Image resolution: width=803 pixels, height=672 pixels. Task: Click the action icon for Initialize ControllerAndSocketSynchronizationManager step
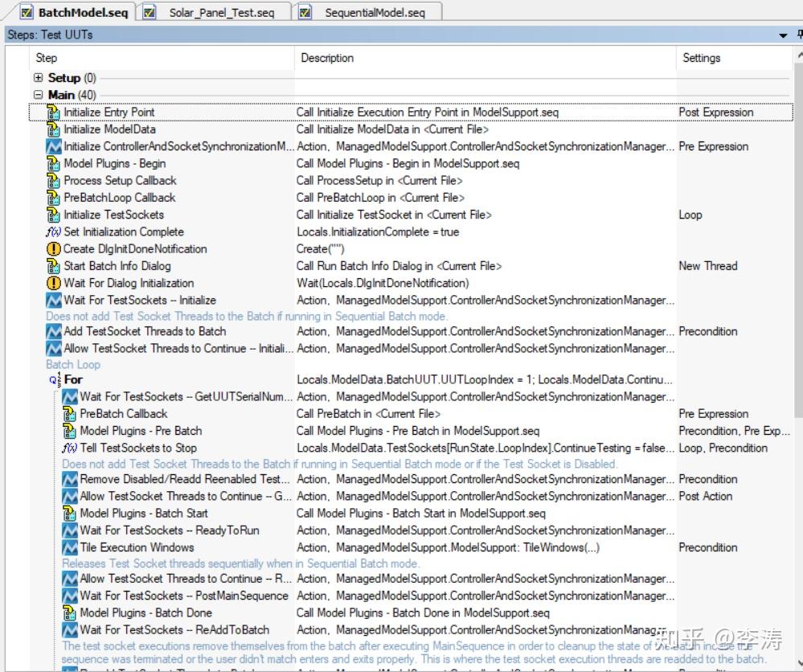[x=54, y=147]
